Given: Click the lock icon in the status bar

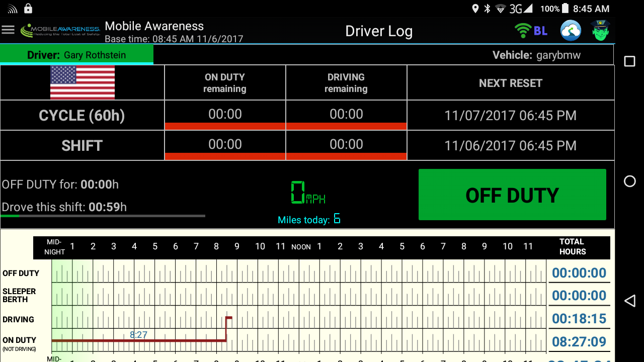Looking at the screenshot, I should coord(28,8).
